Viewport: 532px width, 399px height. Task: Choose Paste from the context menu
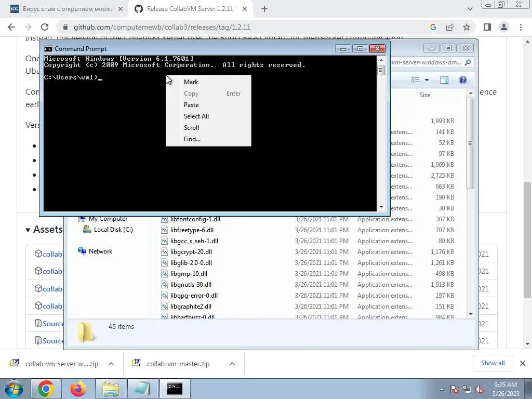tap(191, 105)
